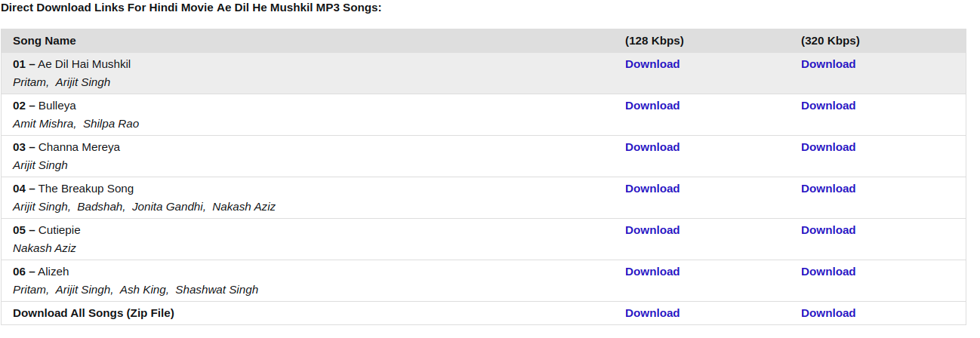Download Cutiepie song at 128 Kbps
980x338 pixels.
(x=652, y=230)
